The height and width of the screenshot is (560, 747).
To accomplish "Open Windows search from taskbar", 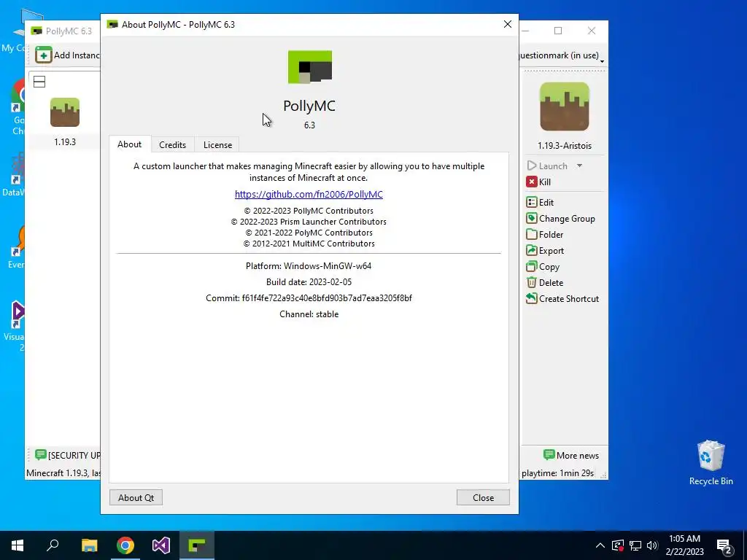I will (53, 545).
